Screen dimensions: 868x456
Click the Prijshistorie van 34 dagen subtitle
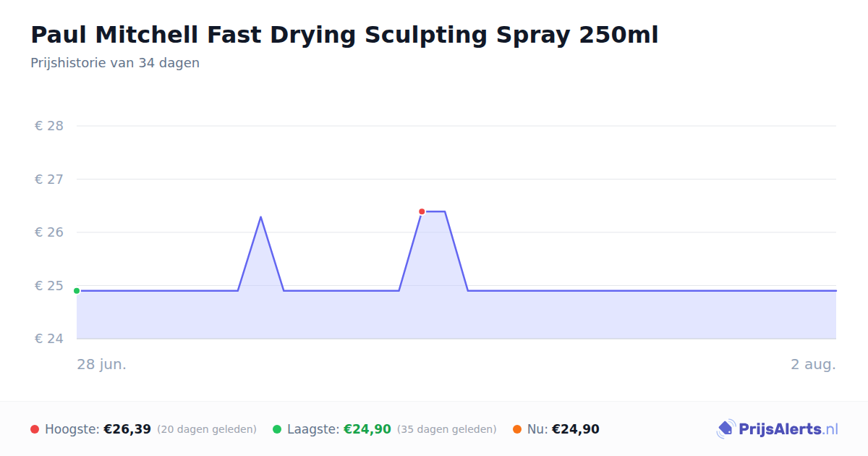[x=115, y=63]
